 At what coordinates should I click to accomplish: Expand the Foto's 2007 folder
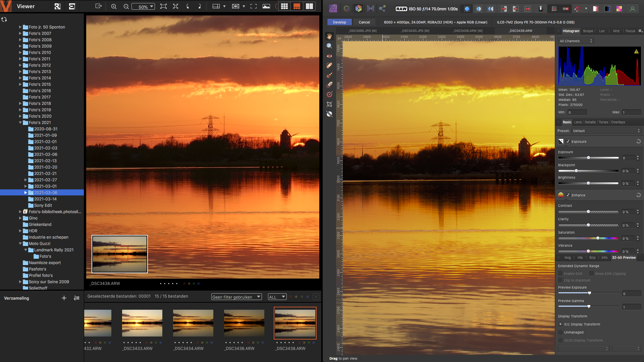point(20,34)
